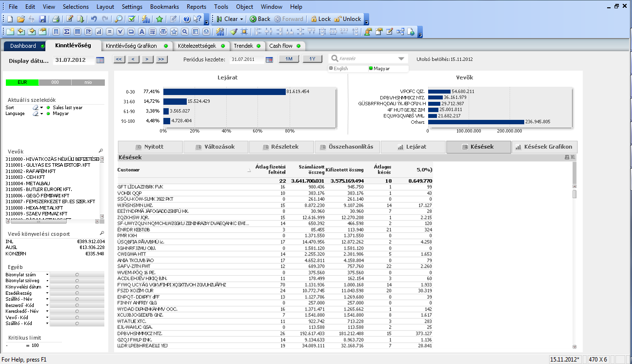Screen dimensions: 632x364
Task: Click the green star Add Bookmark icon
Action: (x=159, y=19)
